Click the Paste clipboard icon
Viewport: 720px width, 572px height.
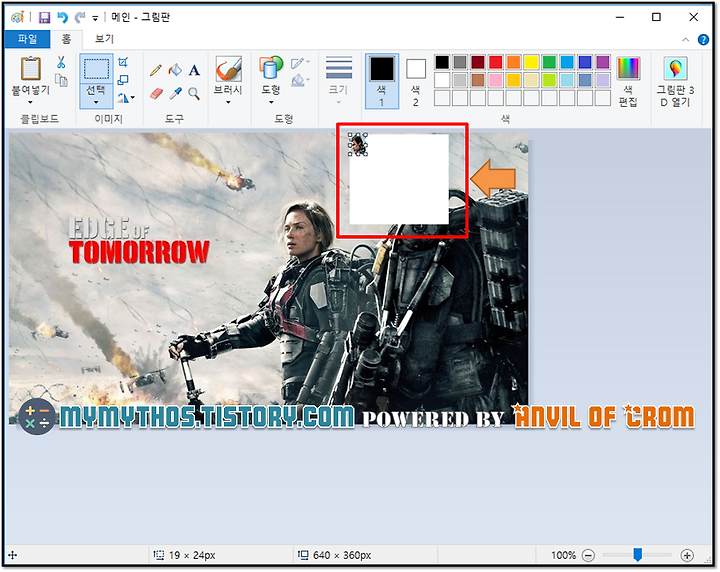[x=30, y=69]
